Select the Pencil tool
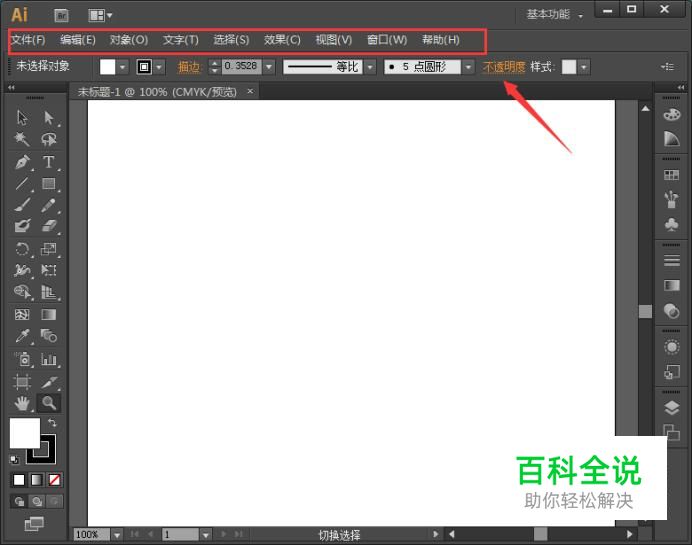The height and width of the screenshot is (545, 692). 49,205
